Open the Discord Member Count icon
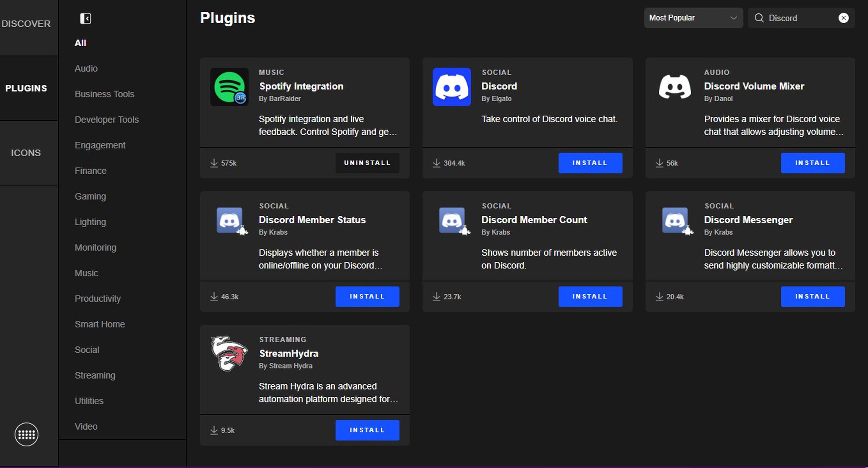Viewport: 868px width, 468px height. point(454,221)
